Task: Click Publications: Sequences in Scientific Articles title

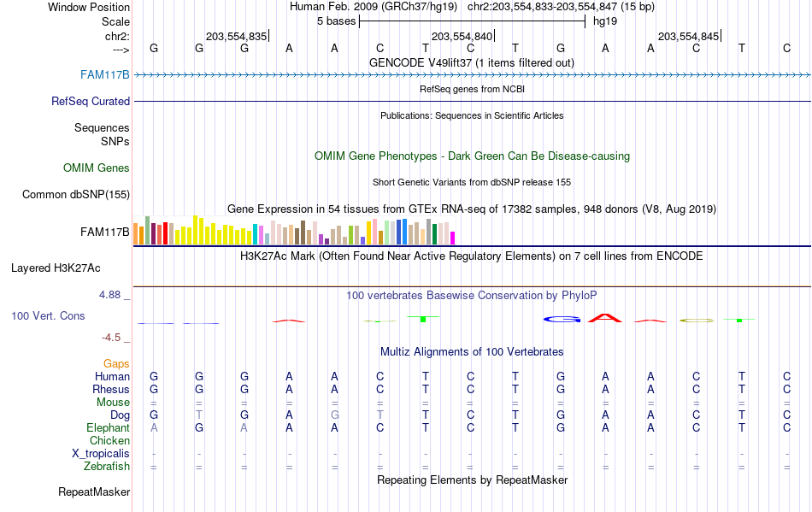Action: tap(472, 115)
